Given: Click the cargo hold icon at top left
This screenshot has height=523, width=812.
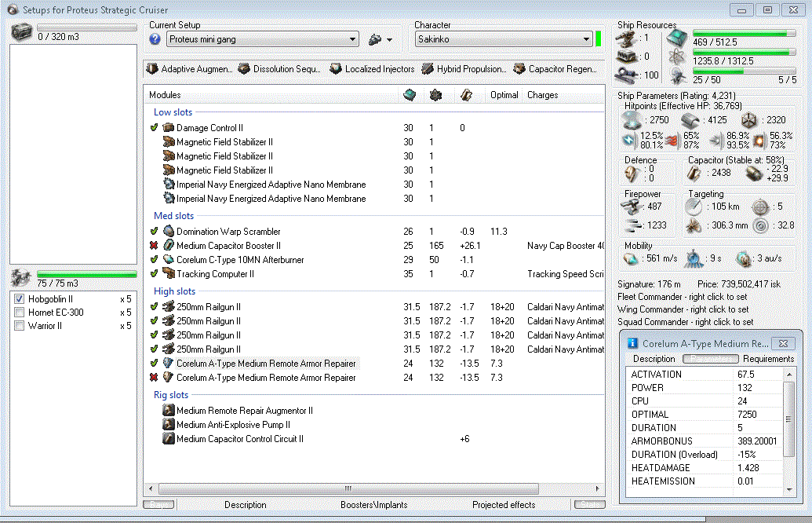Looking at the screenshot, I should point(22,32).
